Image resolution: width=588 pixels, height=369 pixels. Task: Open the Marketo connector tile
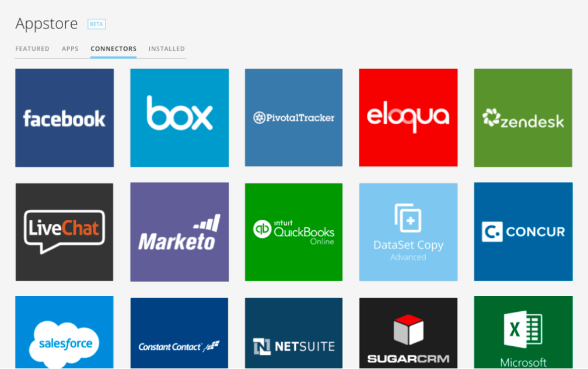[179, 232]
